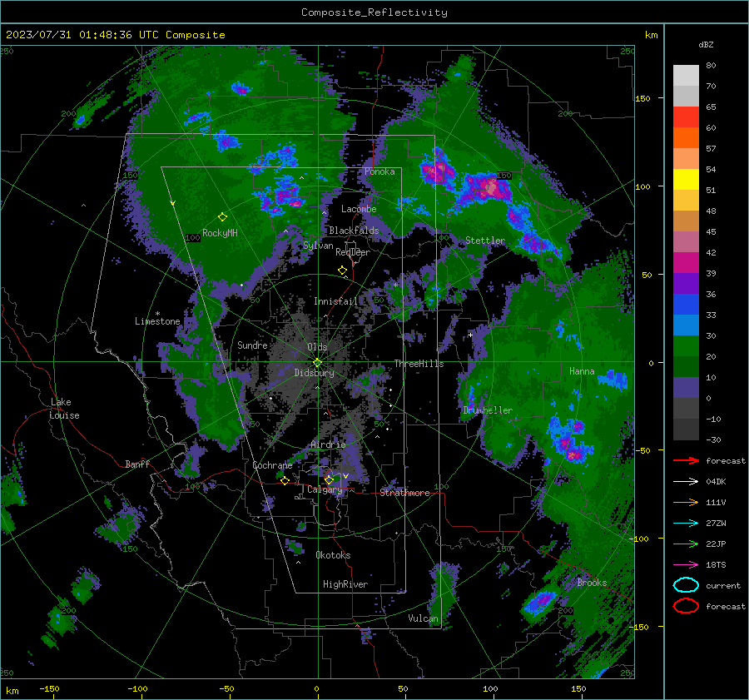The image size is (749, 700).
Task: Click the red forecast arrow in legend
Action: point(686,460)
